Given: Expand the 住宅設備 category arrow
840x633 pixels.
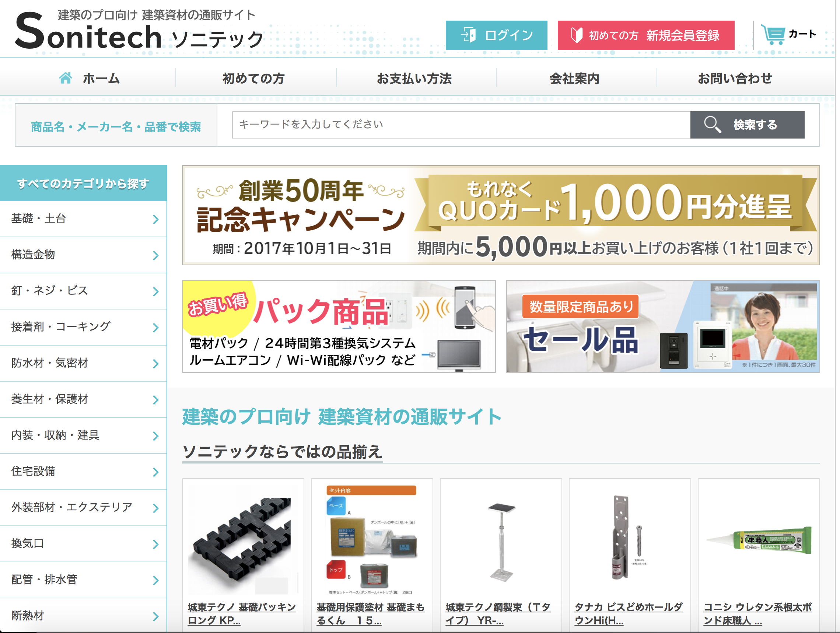Looking at the screenshot, I should pos(156,472).
